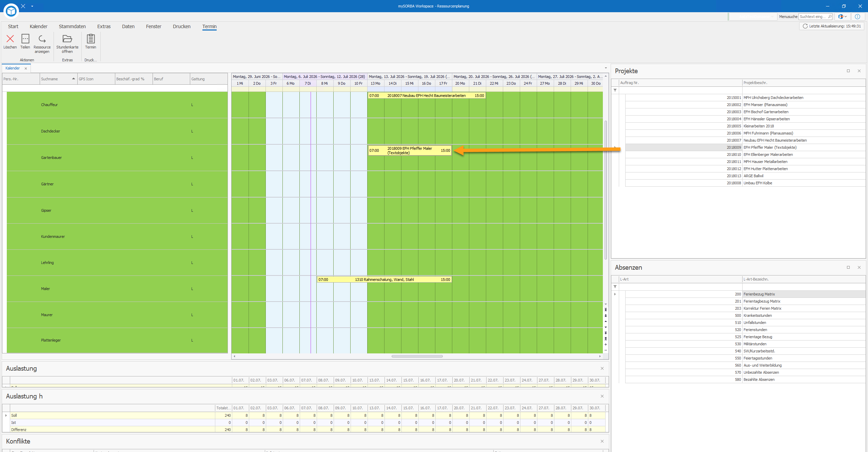Click the calendar's horizontal scrollbar thumb
Screen dimensions: 868x452
click(417, 356)
